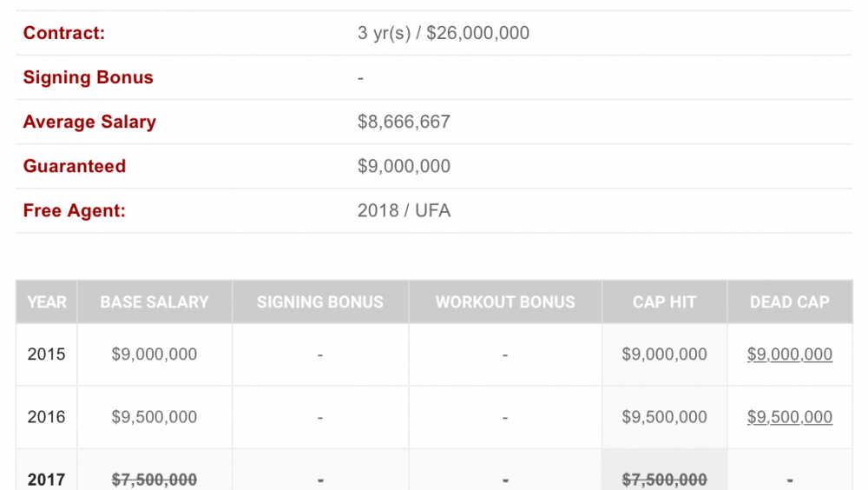Click the struck-through 2017 cap hit $7,500,000
Screen dimensions: 868x490
tap(664, 480)
